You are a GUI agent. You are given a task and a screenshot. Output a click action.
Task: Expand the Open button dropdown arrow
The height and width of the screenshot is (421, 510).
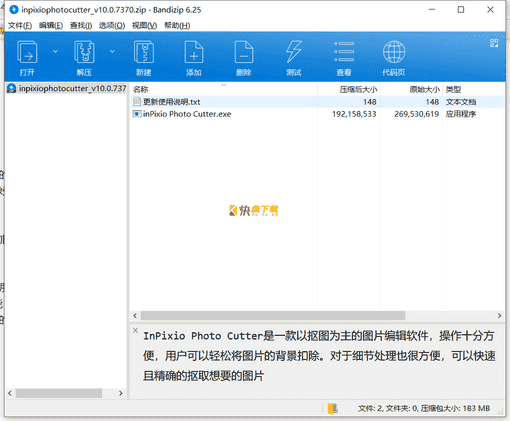coord(55,52)
